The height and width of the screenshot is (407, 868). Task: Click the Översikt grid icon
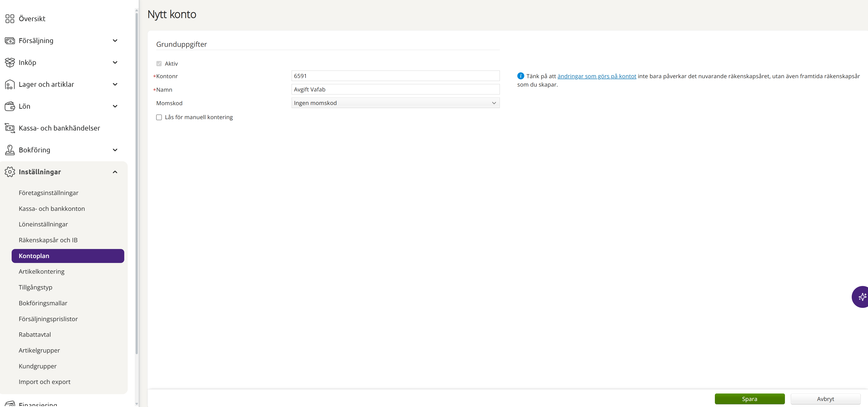10,19
